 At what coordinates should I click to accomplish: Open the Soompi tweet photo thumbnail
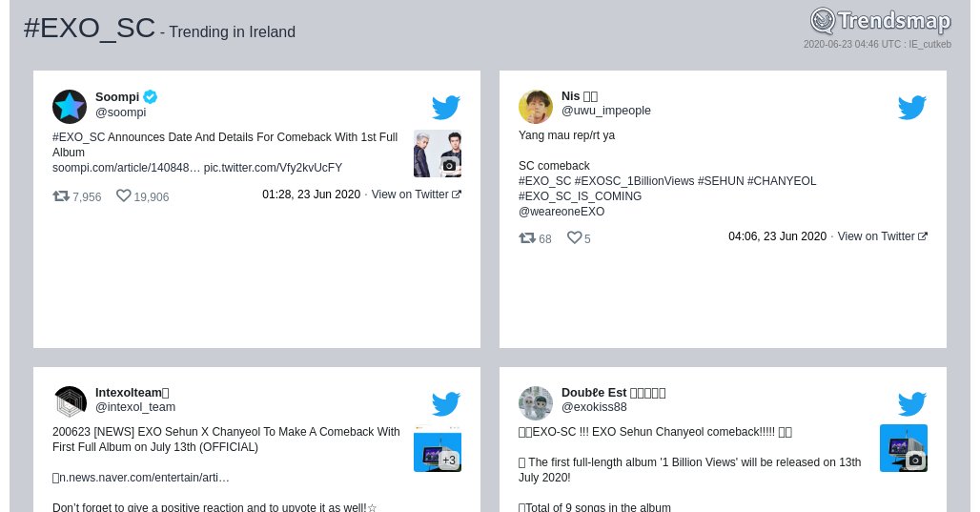tap(438, 154)
